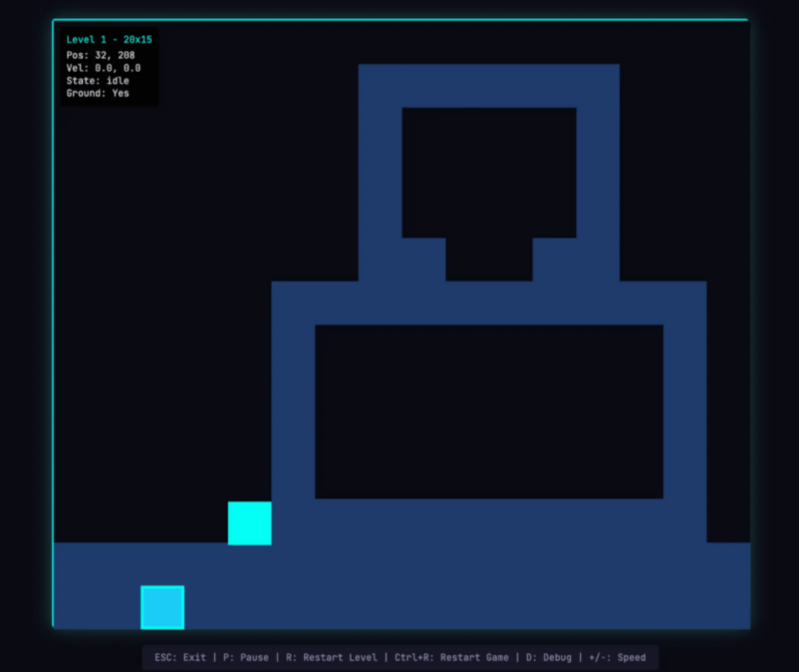Select the Ground: Yes indicator
Image resolution: width=799 pixels, height=672 pixels.
click(x=98, y=93)
